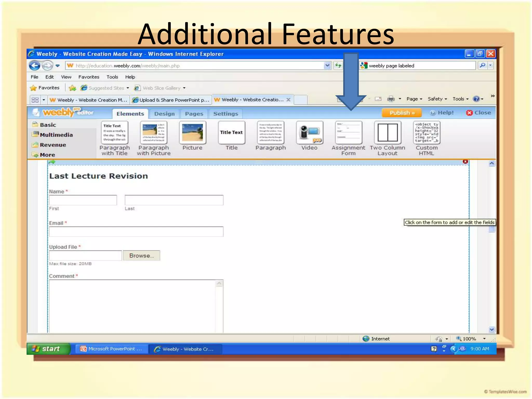Screen dimensions: 532x399
Task: Open recent pages dropdown arrow
Action: (x=58, y=66)
